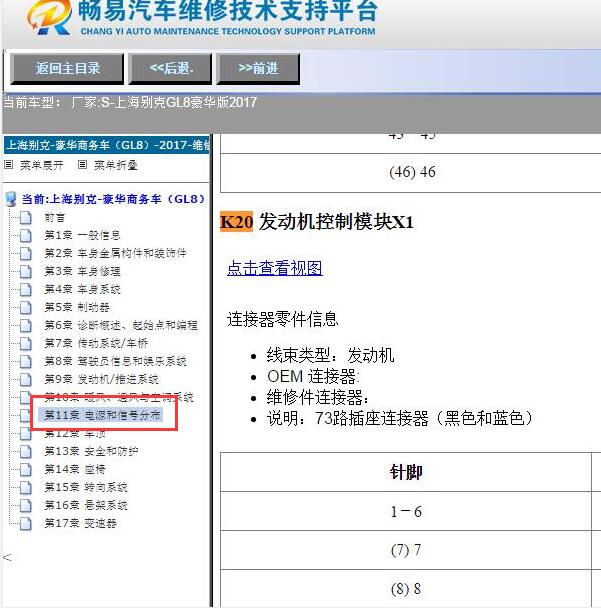Click the page icon for 第9章 发动机/推进系统
Image resolution: width=601 pixels, height=608 pixels.
coord(26,379)
